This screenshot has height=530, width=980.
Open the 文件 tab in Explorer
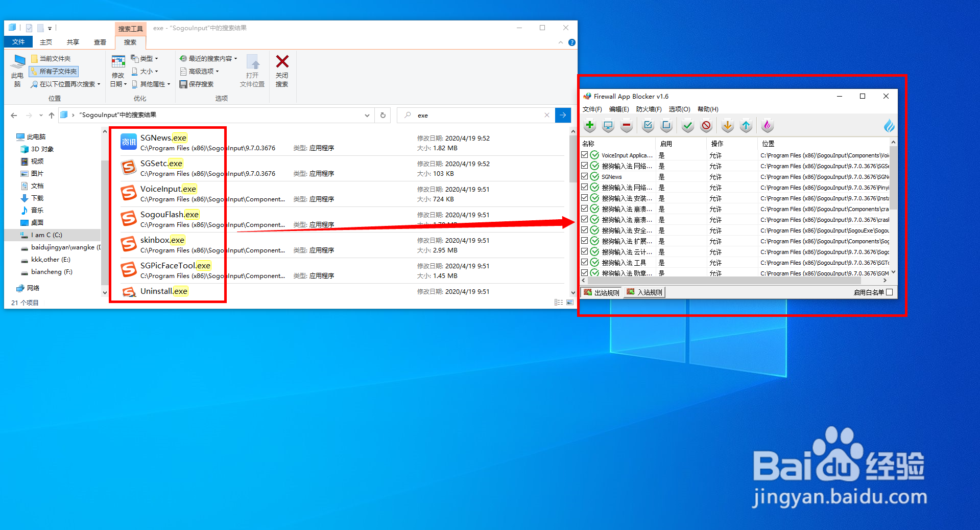(18, 42)
